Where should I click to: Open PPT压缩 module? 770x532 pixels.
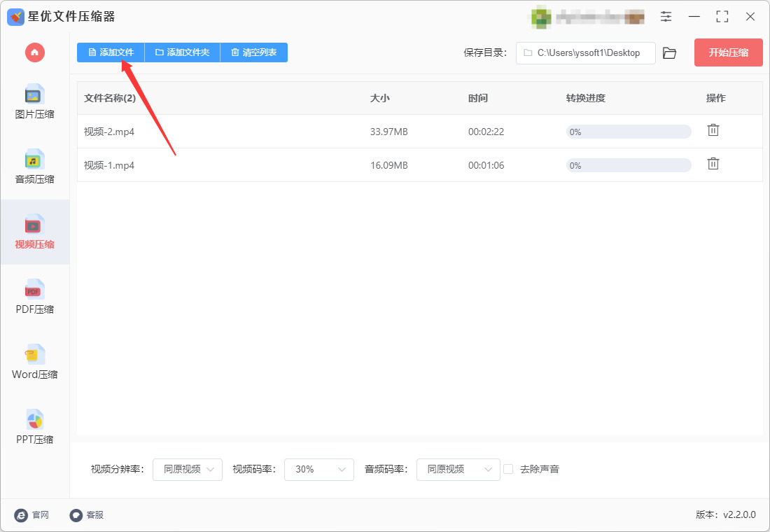tap(34, 427)
